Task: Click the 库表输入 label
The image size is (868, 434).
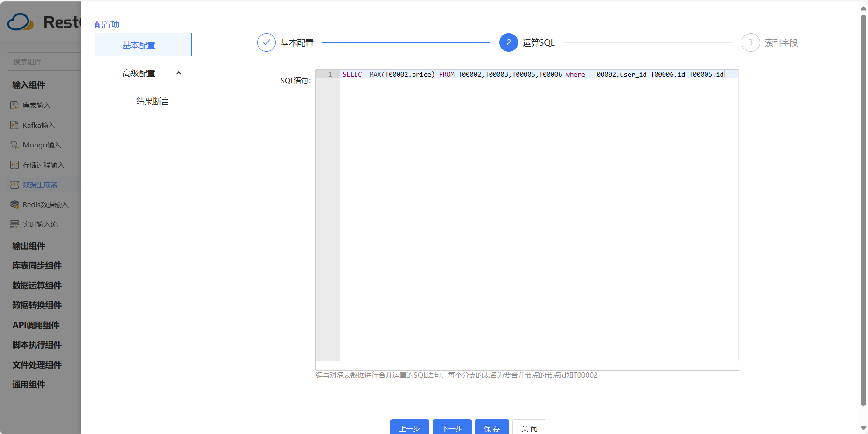Action: [x=36, y=105]
